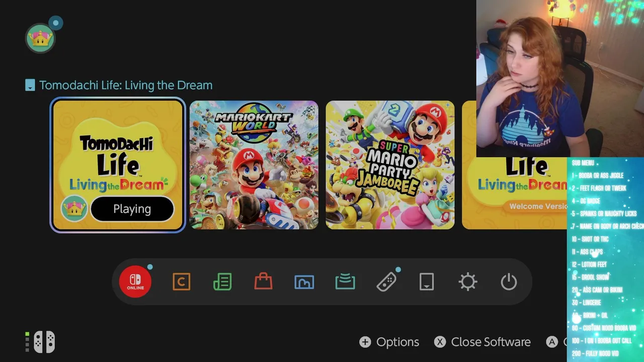Open Nintendo Switch Online red icon

point(135,282)
